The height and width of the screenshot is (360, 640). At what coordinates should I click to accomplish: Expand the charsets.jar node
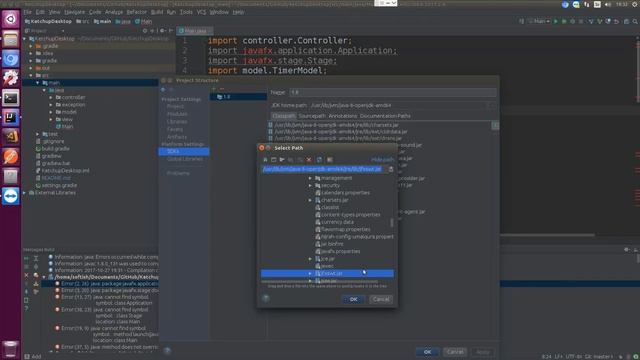(x=310, y=200)
